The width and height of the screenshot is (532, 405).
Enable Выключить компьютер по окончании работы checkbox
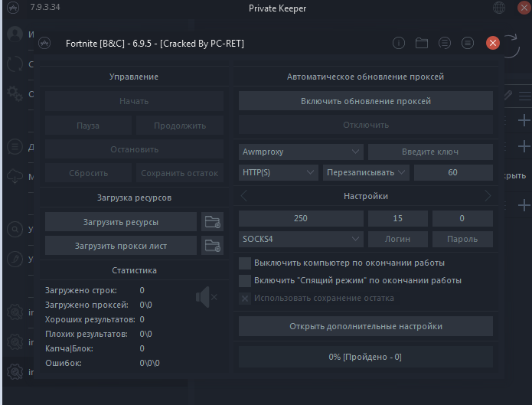(x=245, y=263)
